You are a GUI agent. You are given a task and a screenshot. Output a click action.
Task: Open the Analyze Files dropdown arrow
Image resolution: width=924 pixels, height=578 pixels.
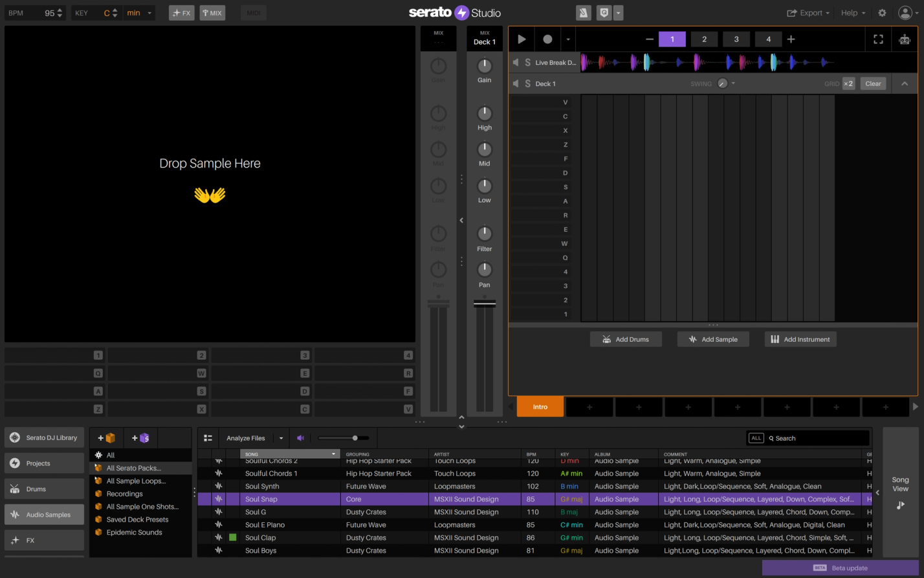(x=281, y=438)
